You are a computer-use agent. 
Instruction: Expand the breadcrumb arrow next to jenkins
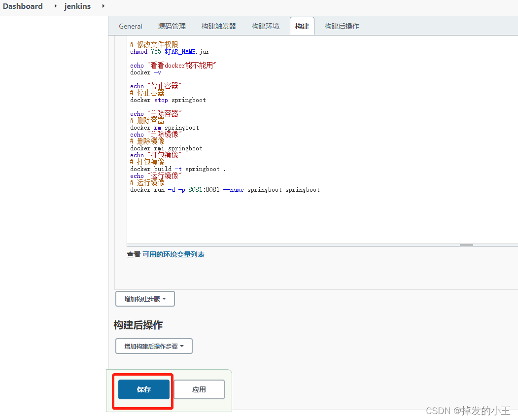pos(103,7)
